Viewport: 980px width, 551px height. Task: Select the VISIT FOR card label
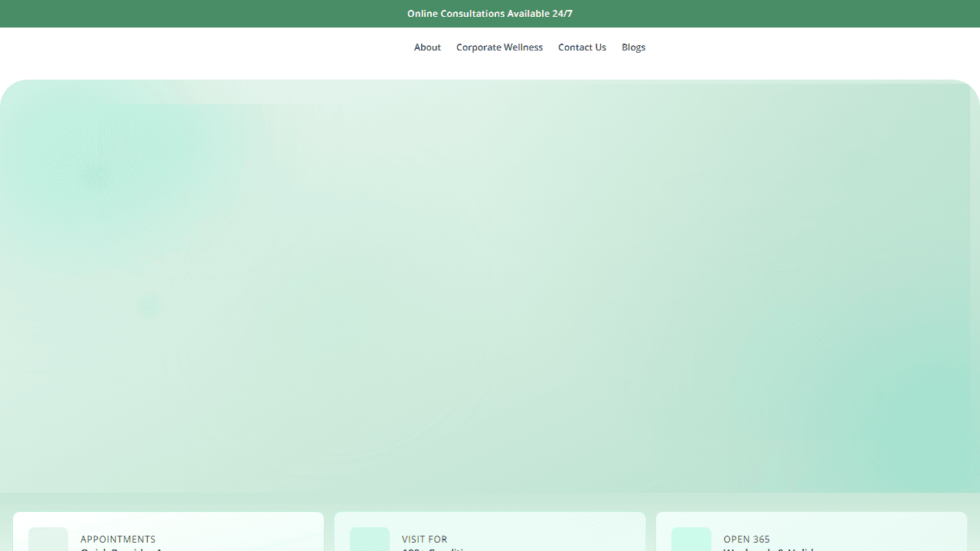pos(424,540)
